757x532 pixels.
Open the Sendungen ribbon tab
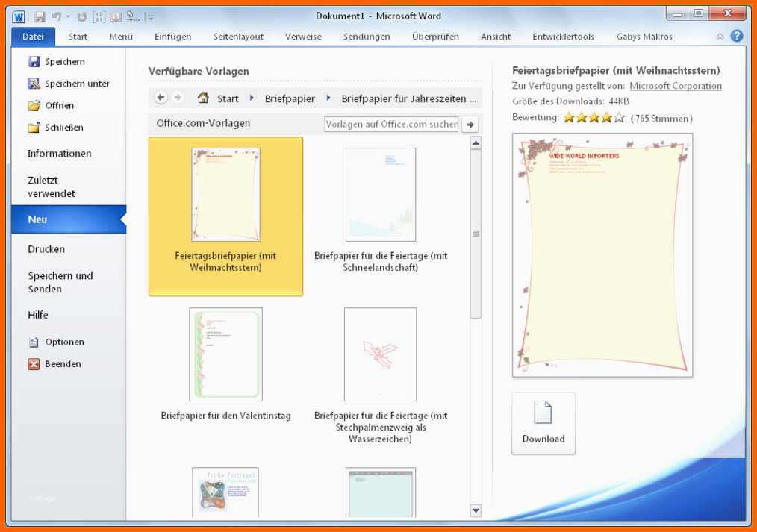click(367, 37)
